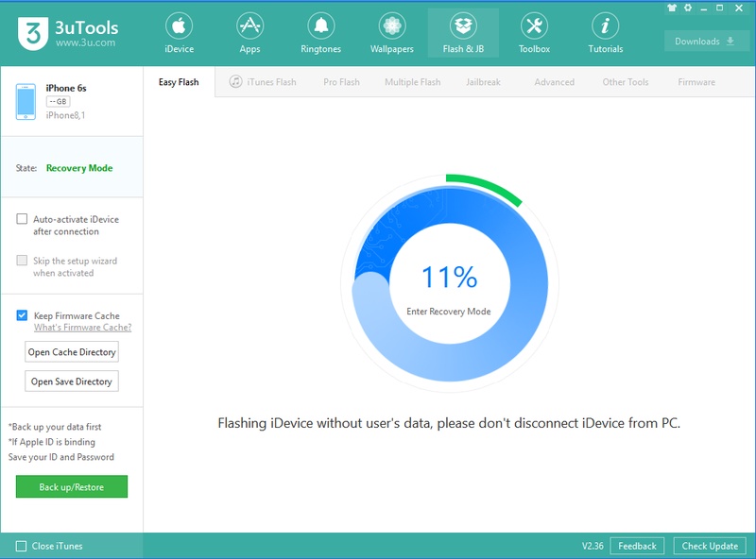Click the --GB storage label

click(59, 102)
